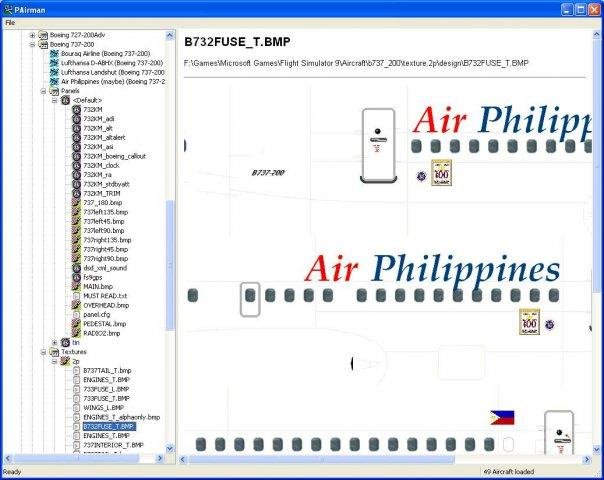The width and height of the screenshot is (604, 480).
Task: Collapse the Textures tree node
Action: click(44, 352)
